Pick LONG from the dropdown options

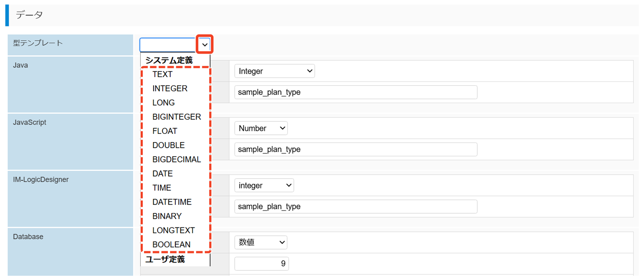click(x=164, y=103)
